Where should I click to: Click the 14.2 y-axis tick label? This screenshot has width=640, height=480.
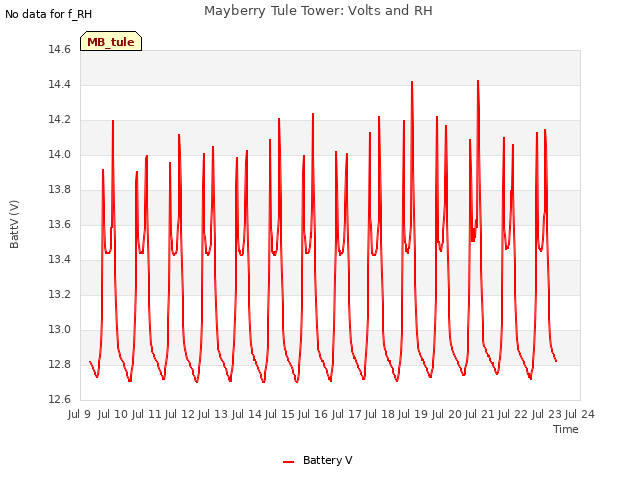tap(60, 120)
